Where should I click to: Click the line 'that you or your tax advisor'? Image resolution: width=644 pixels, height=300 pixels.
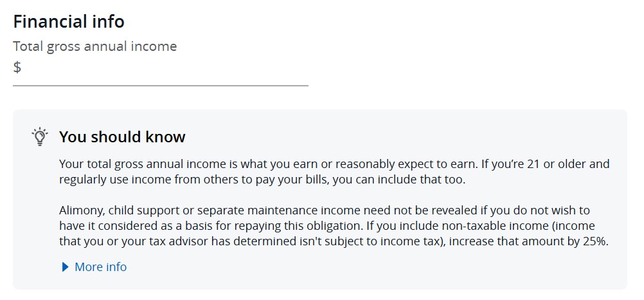pyautogui.click(x=334, y=241)
